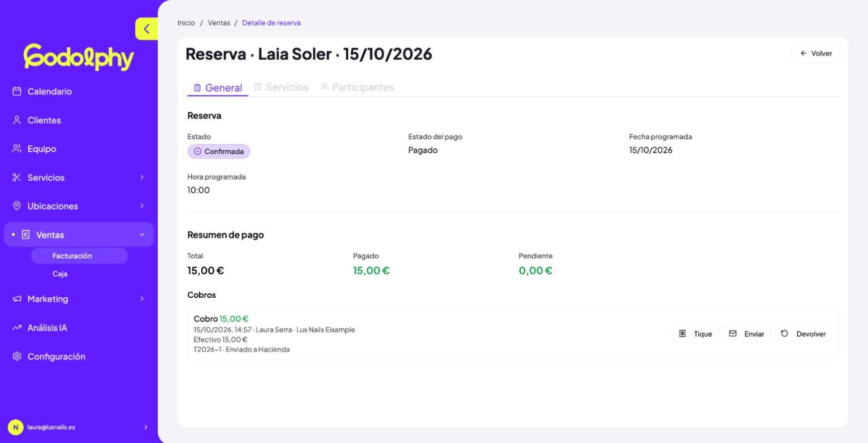Click Devolver to refund the payment
The width and height of the screenshot is (868, 443).
click(x=803, y=333)
